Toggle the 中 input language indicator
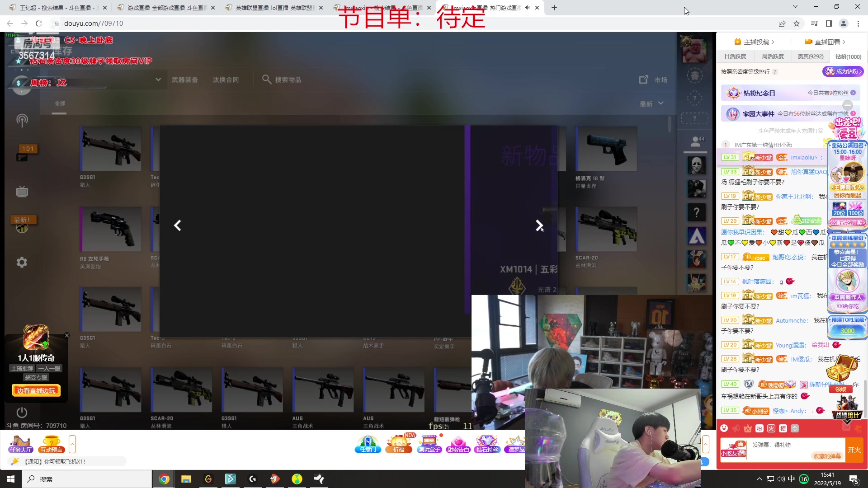The image size is (868, 488). pyautogui.click(x=791, y=479)
